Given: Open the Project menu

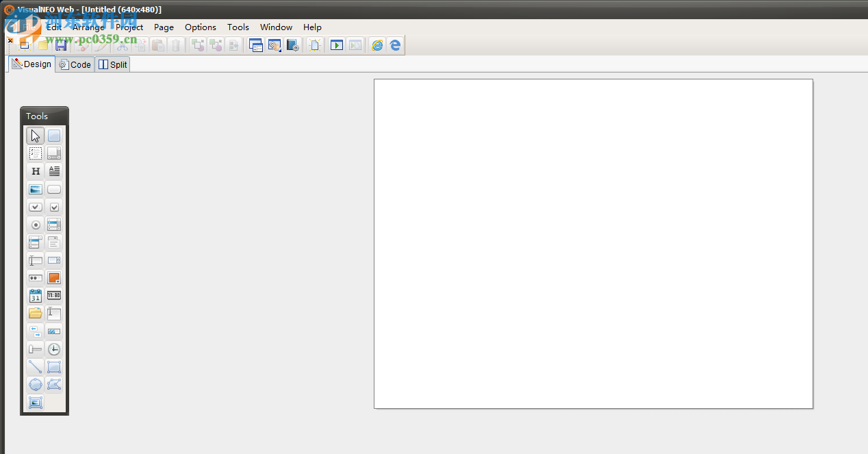Looking at the screenshot, I should click(x=129, y=27).
